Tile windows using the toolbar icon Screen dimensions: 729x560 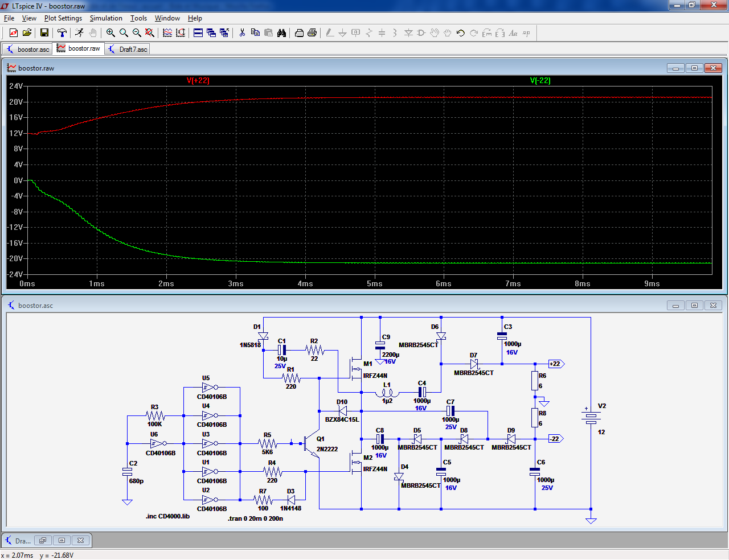click(x=198, y=33)
